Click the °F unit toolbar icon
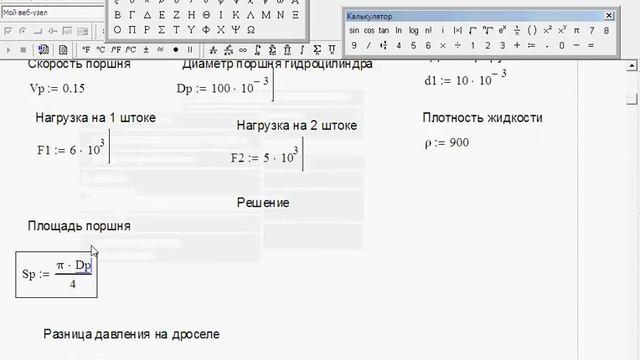Viewport: 640px width, 360px height. tap(86, 50)
